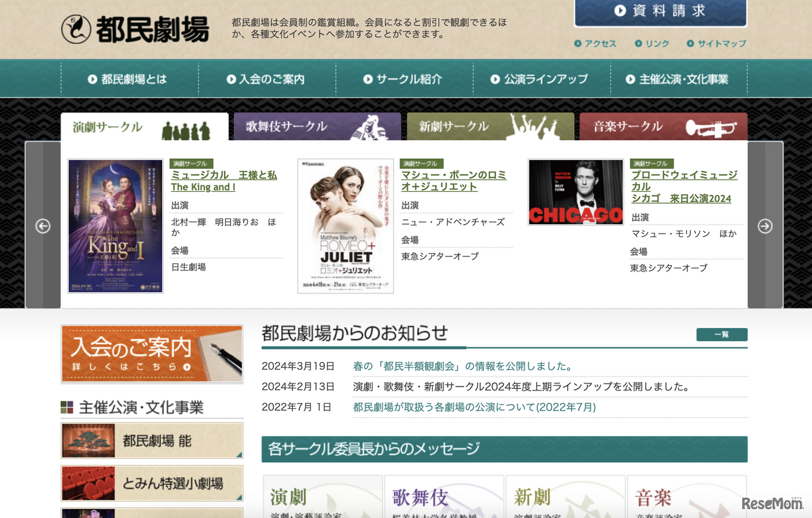This screenshot has height=518, width=812.
Task: Click the 一覧 button next to お知らせ
Action: coord(722,335)
